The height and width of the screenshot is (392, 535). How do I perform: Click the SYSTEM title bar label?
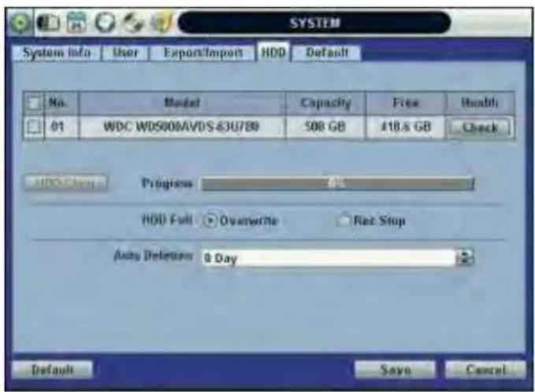[x=314, y=23]
